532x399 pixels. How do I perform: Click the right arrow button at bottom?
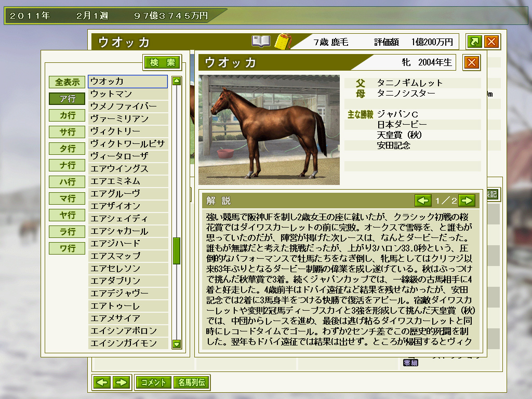[121, 382]
